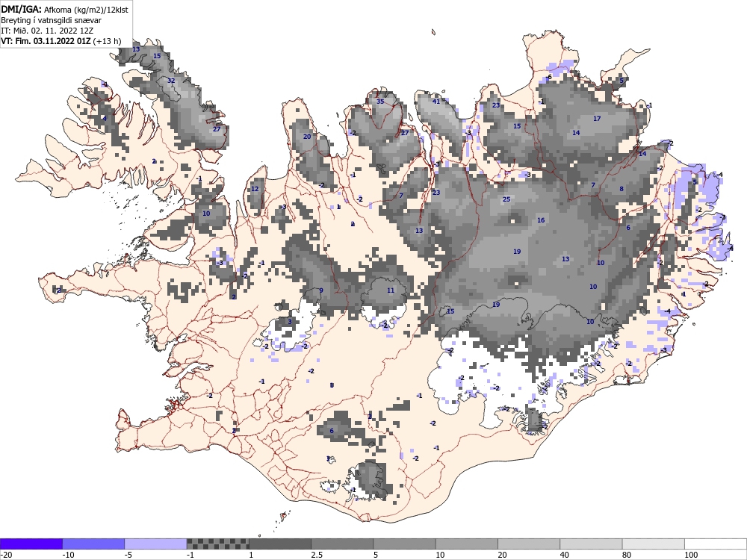Click the white legend swatch above 100
This screenshot has width=747, height=560.
716,544
